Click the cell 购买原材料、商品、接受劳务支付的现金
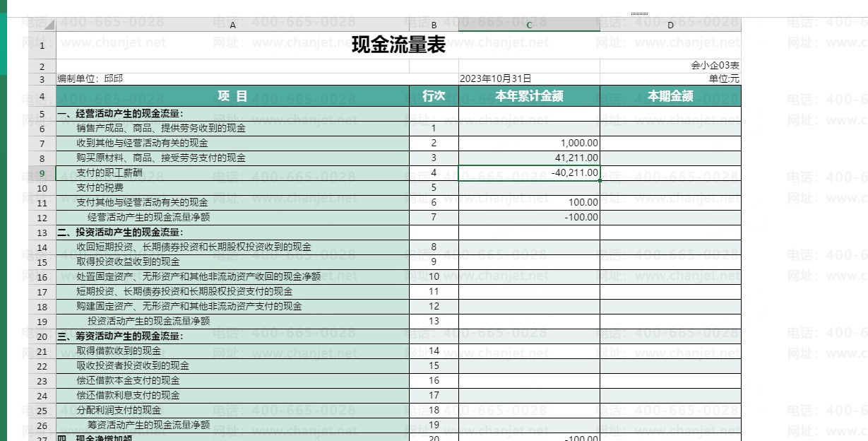This screenshot has height=441, width=868. (232, 158)
